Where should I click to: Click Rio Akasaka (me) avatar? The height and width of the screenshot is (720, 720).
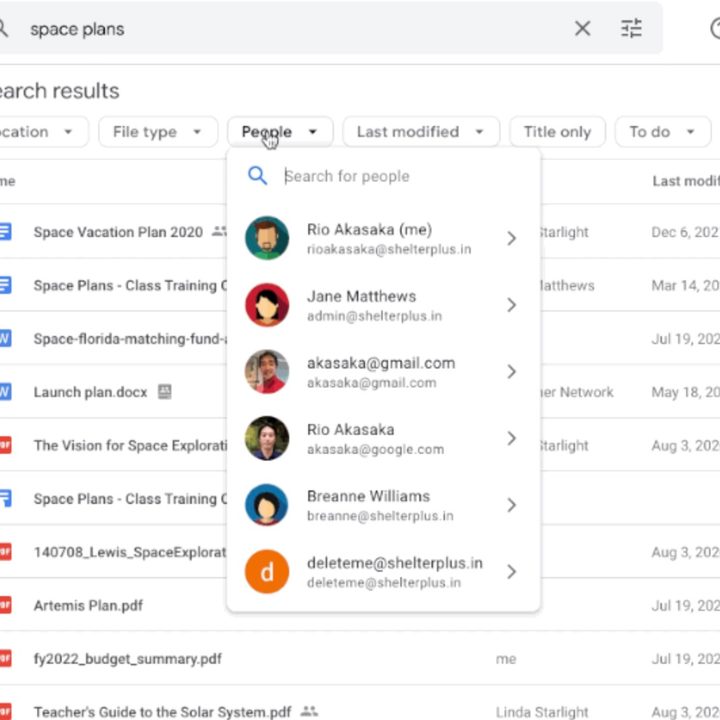267,238
